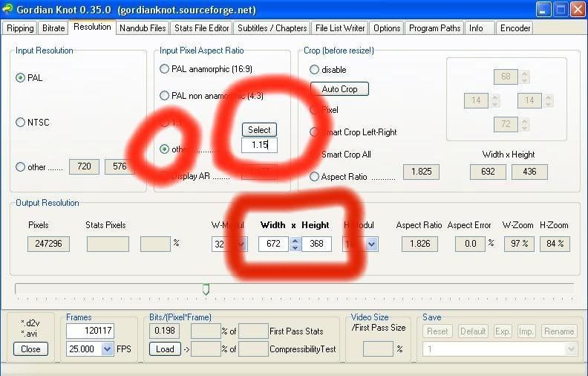Click the output Width field 672
This screenshot has height=376, width=588.
click(x=273, y=244)
